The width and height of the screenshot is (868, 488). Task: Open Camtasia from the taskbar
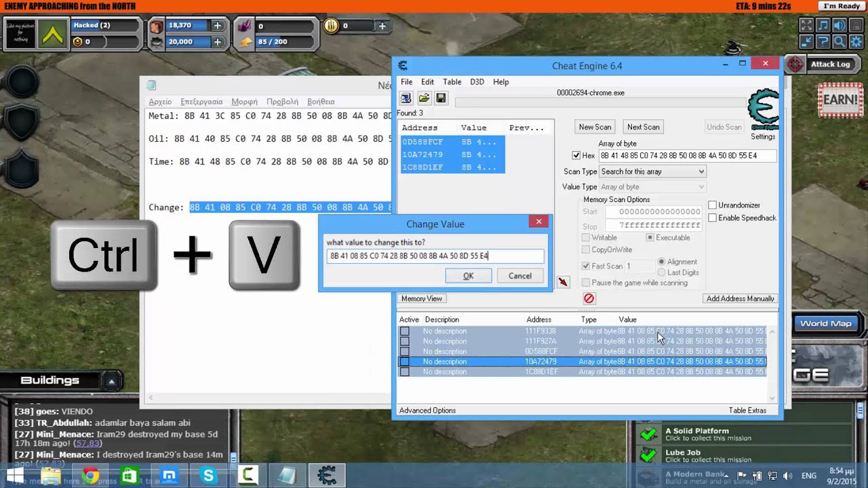[248, 476]
